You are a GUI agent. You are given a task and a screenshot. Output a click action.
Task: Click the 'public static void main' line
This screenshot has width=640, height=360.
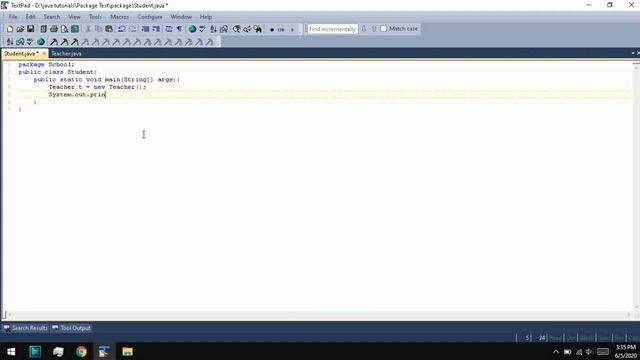(x=107, y=79)
